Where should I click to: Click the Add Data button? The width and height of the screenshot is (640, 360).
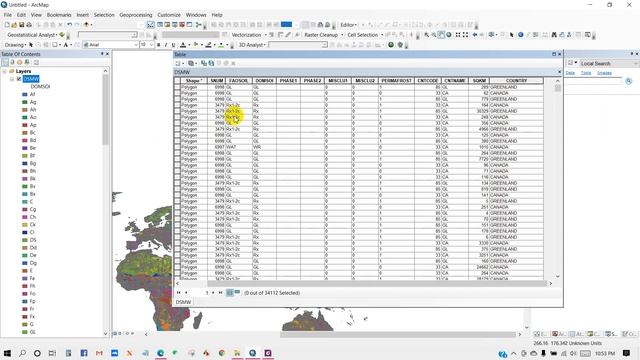pyautogui.click(x=86, y=25)
